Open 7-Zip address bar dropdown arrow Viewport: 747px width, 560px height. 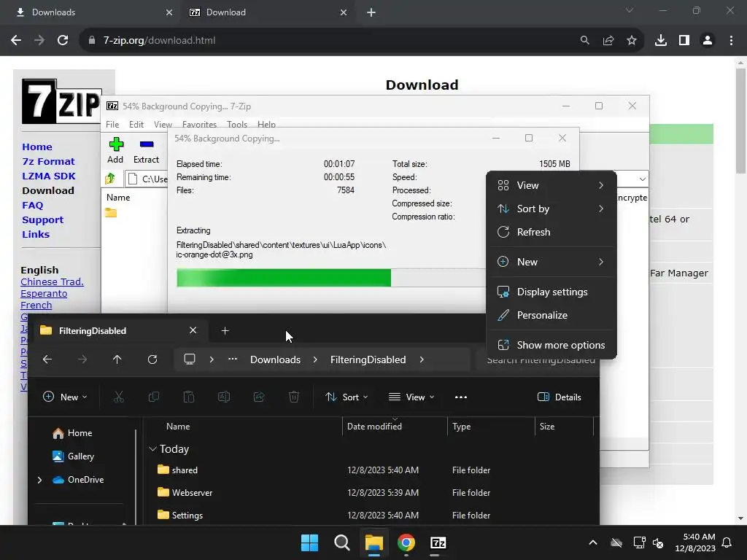(x=642, y=179)
